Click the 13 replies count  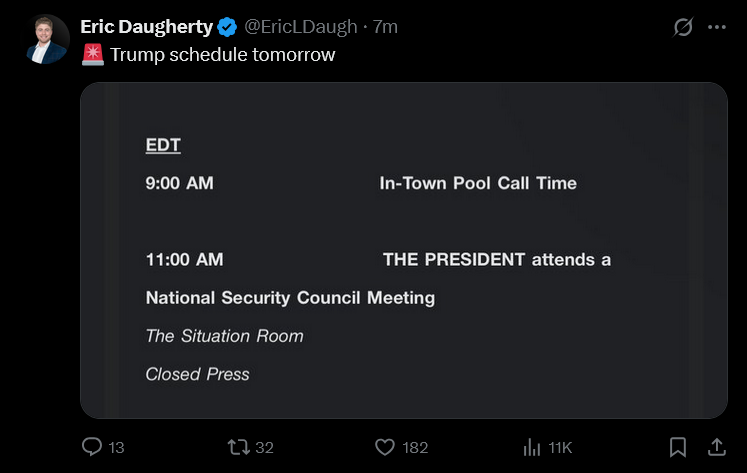[x=116, y=447]
